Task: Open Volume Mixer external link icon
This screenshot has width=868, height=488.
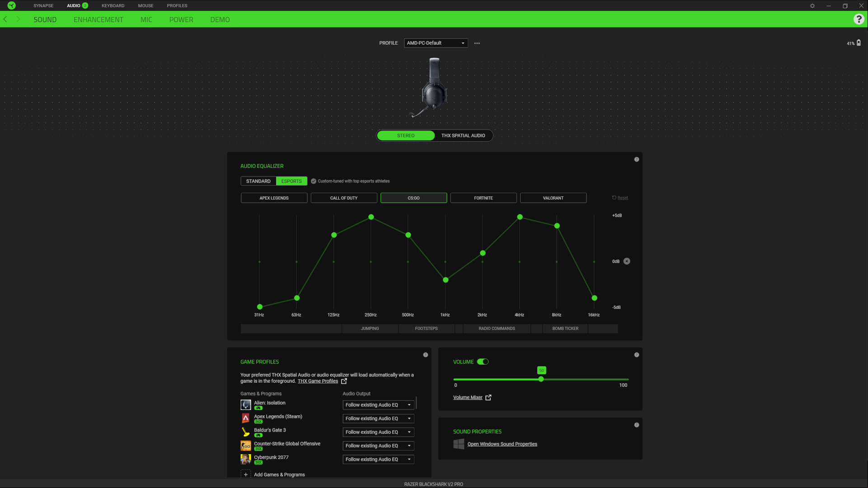Action: pyautogui.click(x=488, y=397)
